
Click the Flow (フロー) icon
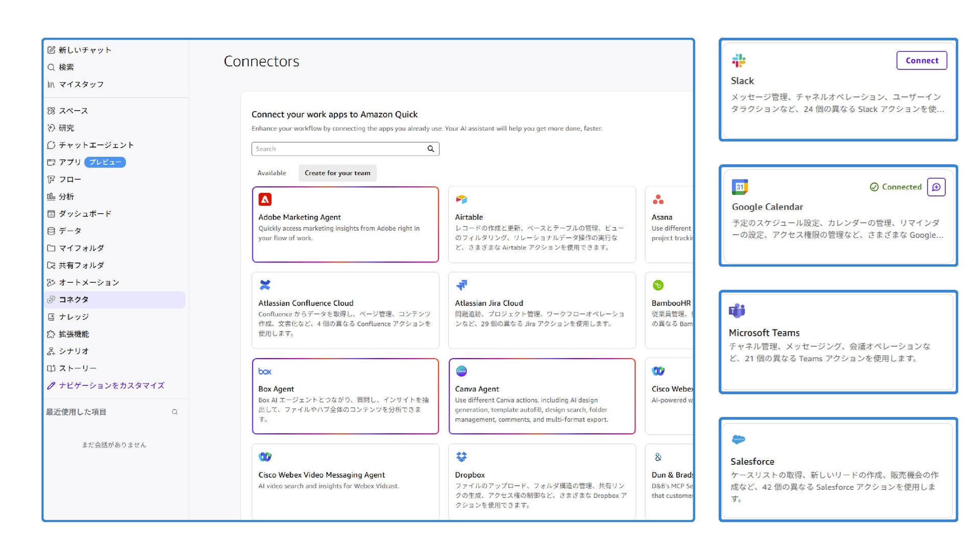point(51,180)
